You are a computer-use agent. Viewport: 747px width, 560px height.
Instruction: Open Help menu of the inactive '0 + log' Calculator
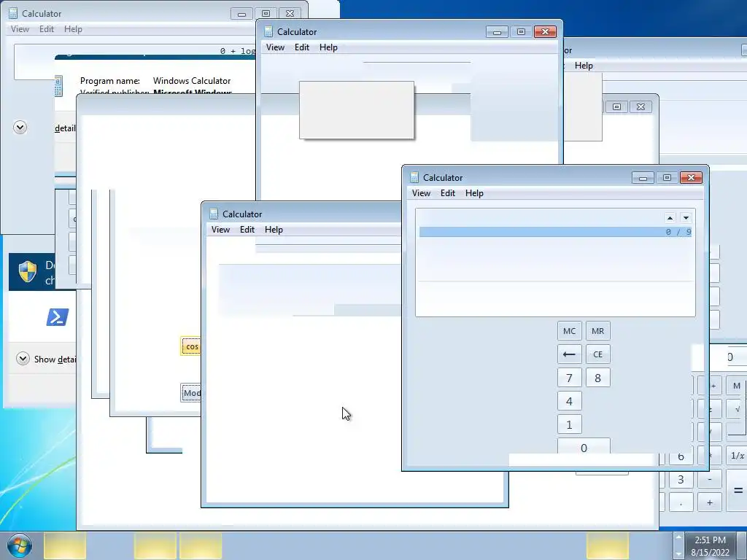[x=74, y=29]
